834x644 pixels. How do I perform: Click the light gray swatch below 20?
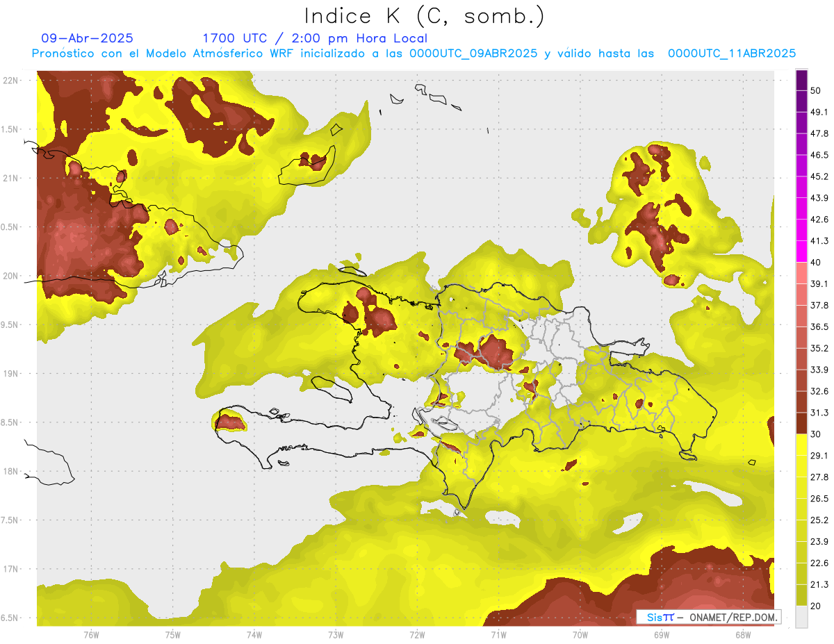click(x=801, y=617)
